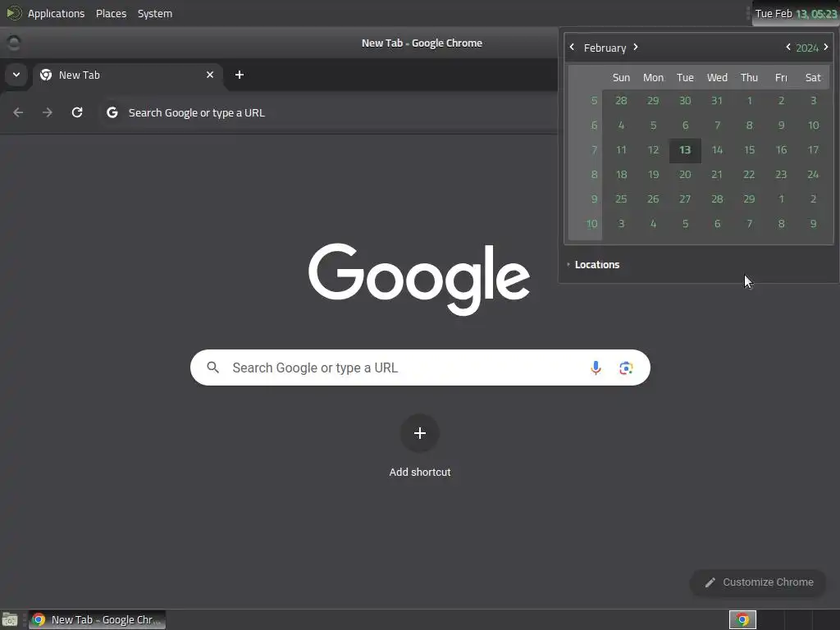This screenshot has width=840, height=630.
Task: Click Google G icon in address bar
Action: click(x=112, y=112)
